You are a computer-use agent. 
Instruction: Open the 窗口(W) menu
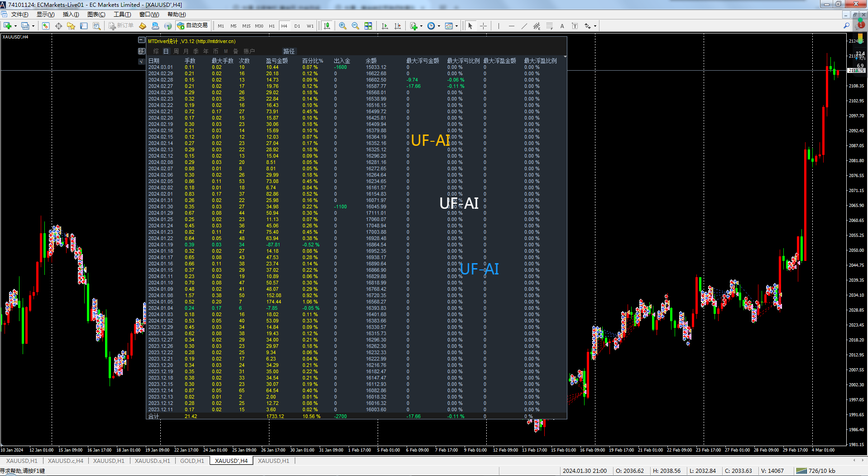[x=149, y=14]
